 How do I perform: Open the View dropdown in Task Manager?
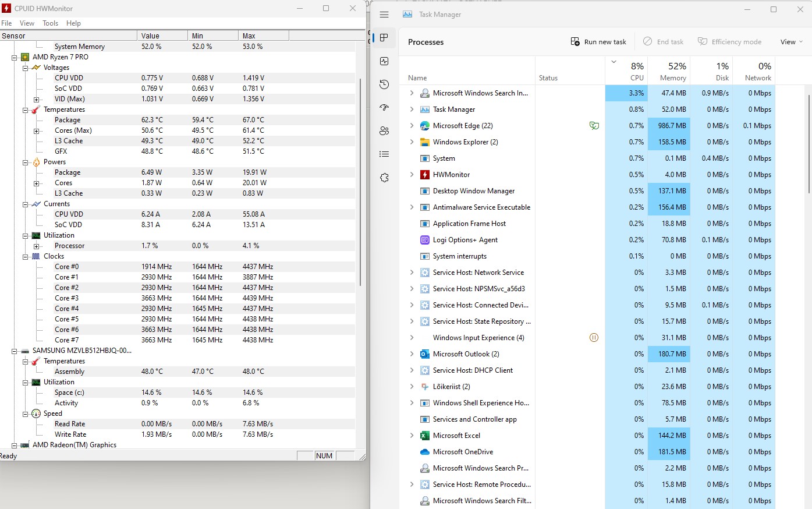pos(791,42)
